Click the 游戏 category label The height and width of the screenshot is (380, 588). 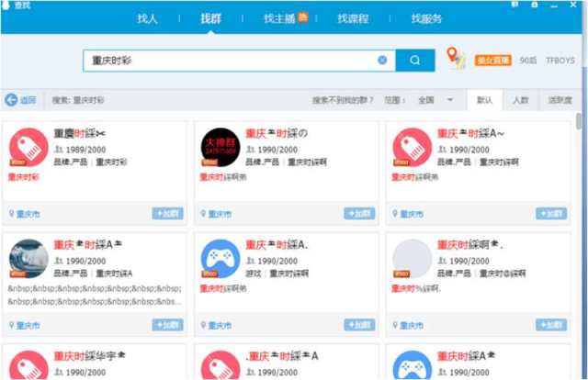tap(254, 274)
